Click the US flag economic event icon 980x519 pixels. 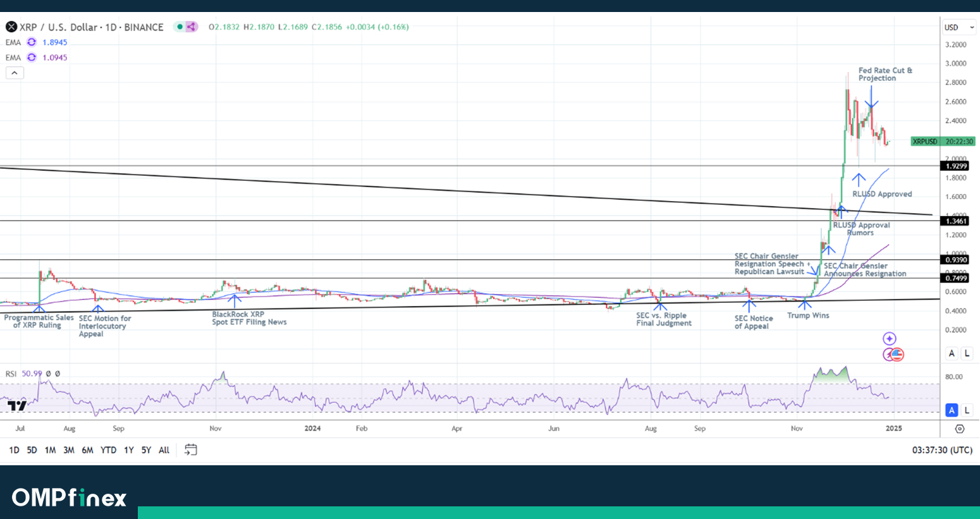(x=897, y=355)
